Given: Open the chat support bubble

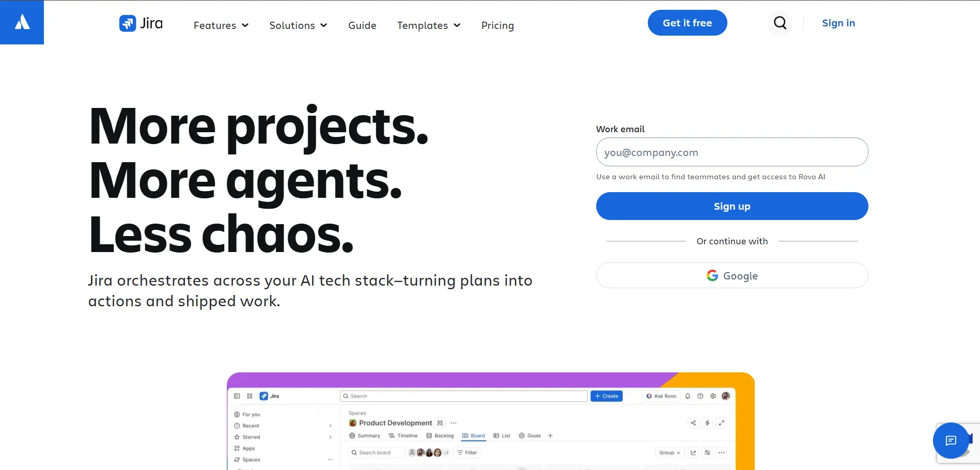Looking at the screenshot, I should pyautogui.click(x=951, y=441).
